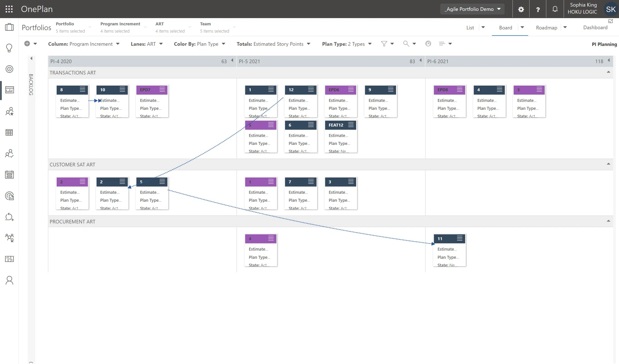The width and height of the screenshot is (619, 364).
Task: Click the add plus circle icon
Action: (x=27, y=44)
